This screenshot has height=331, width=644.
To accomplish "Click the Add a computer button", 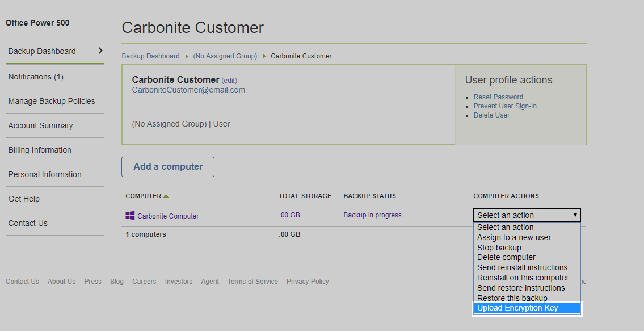I will [168, 167].
